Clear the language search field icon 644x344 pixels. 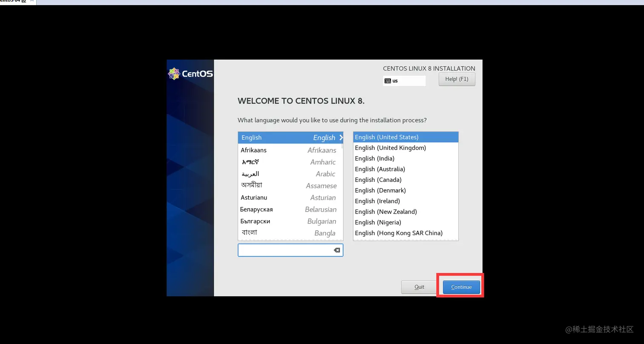337,250
